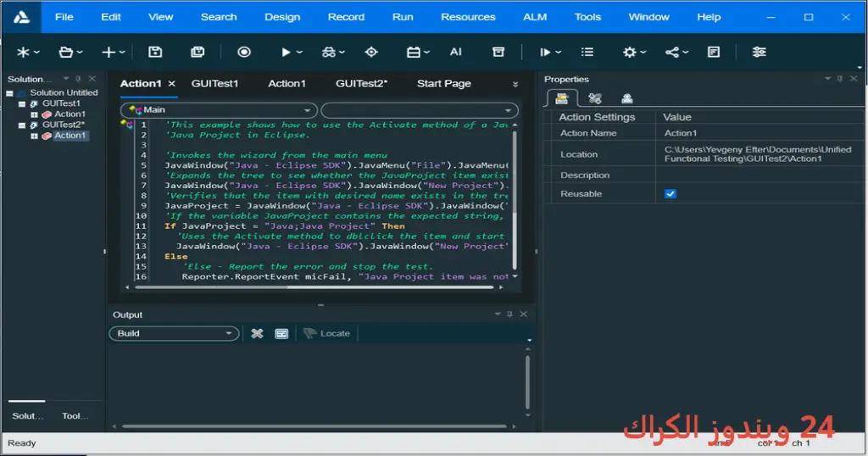The image size is (868, 456).
Task: Switch to Tool... bottom panel tab
Action: pos(75,415)
